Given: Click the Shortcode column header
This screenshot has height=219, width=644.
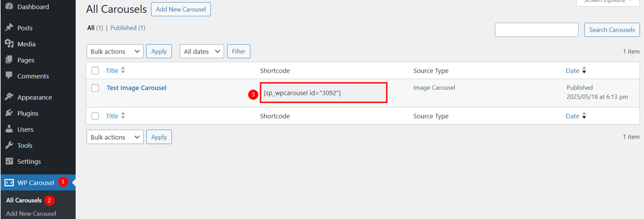Looking at the screenshot, I should pyautogui.click(x=275, y=70).
